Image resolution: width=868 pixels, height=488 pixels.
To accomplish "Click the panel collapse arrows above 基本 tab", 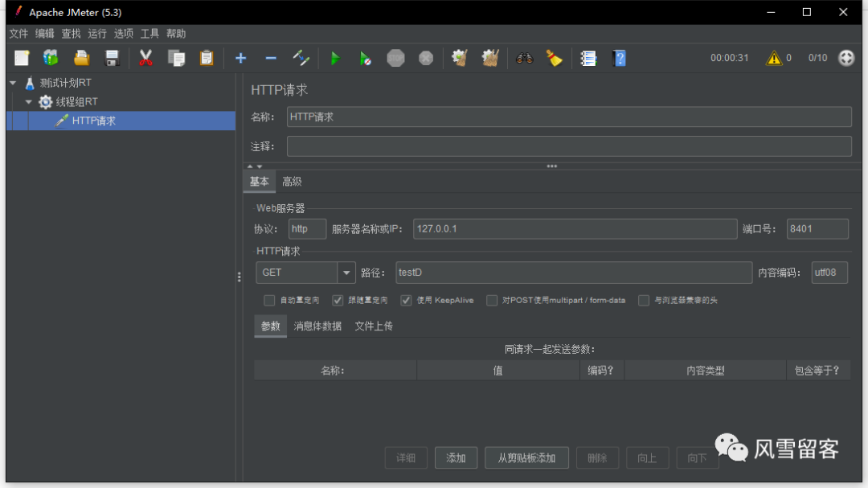I will 255,166.
